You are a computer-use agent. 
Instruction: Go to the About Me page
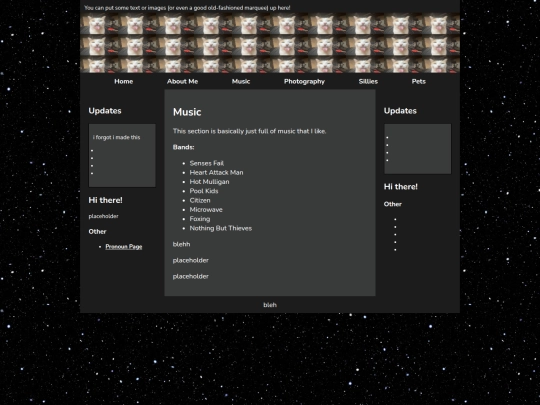(182, 82)
